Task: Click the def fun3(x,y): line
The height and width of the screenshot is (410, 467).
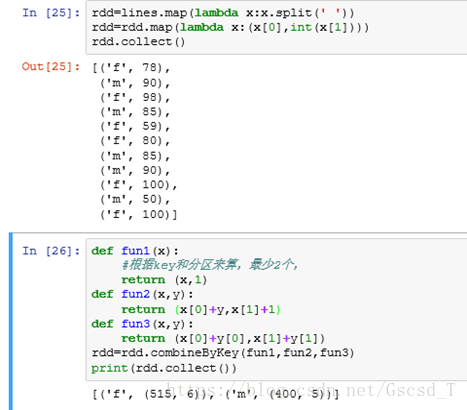Action: [x=142, y=324]
